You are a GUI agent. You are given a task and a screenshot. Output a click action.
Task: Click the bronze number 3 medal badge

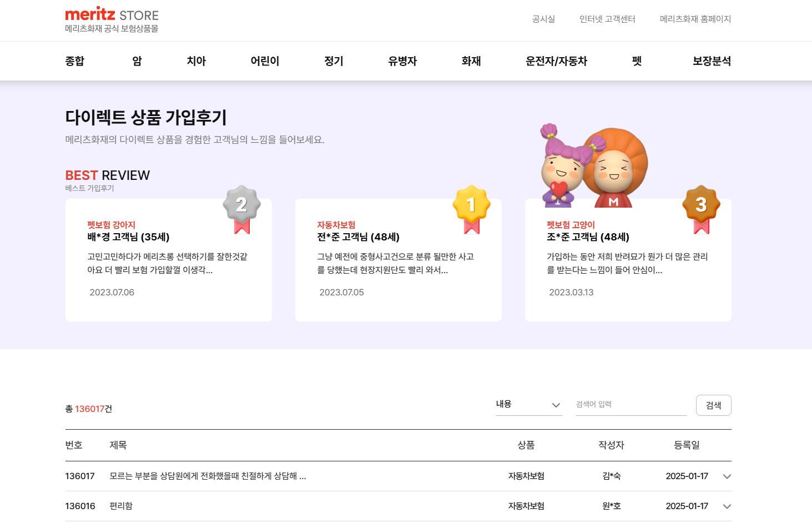(701, 209)
